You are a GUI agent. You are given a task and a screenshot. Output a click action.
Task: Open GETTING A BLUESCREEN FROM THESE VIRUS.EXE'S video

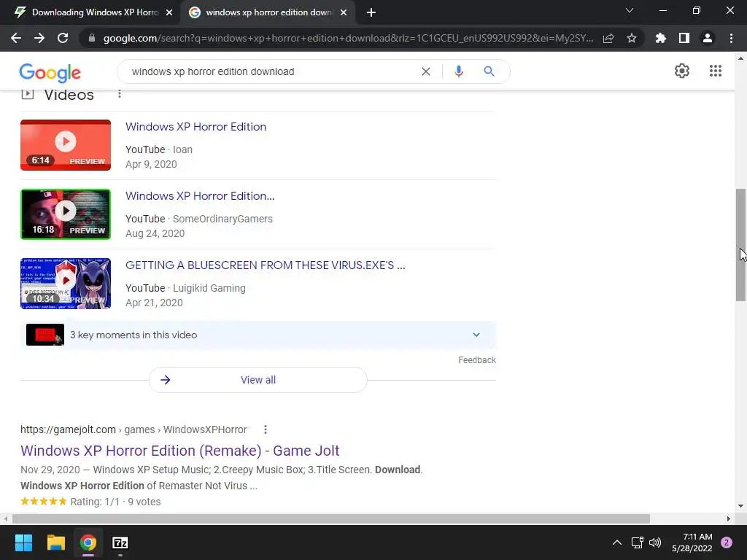click(266, 265)
